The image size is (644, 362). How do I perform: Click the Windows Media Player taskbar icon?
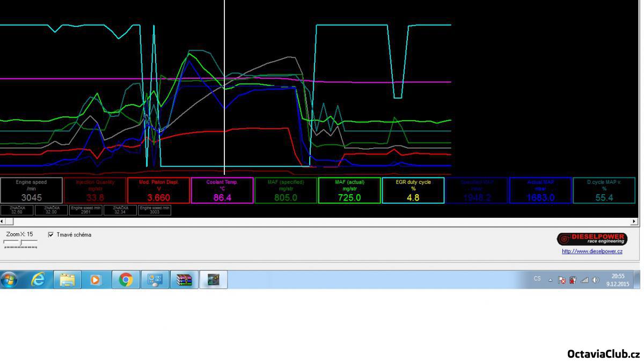pyautogui.click(x=96, y=279)
